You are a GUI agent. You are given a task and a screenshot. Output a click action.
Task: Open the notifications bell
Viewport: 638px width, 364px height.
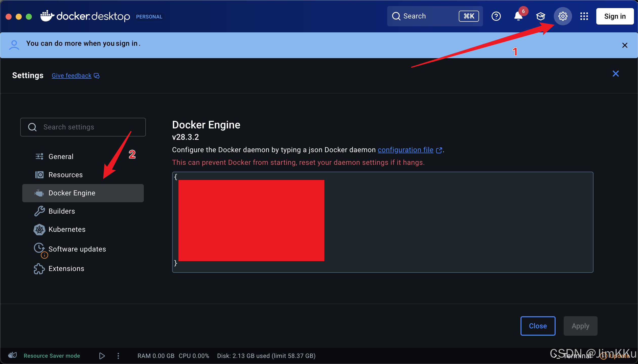518,16
